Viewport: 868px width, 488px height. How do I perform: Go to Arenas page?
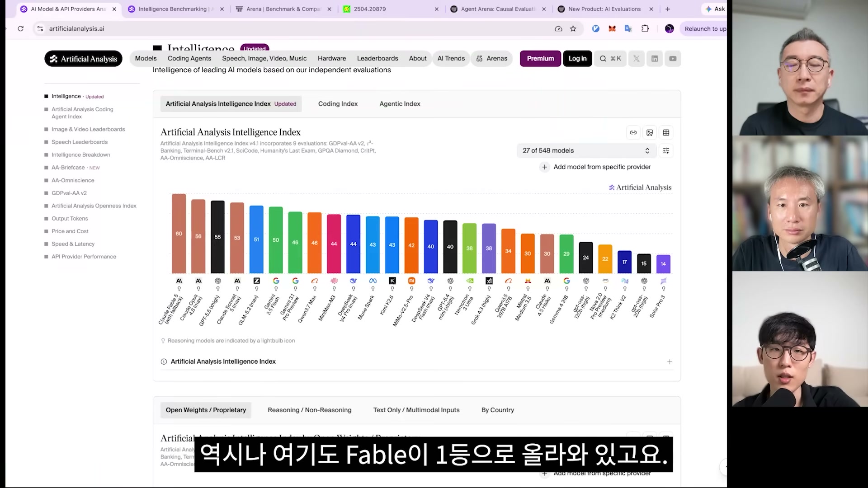click(x=492, y=58)
